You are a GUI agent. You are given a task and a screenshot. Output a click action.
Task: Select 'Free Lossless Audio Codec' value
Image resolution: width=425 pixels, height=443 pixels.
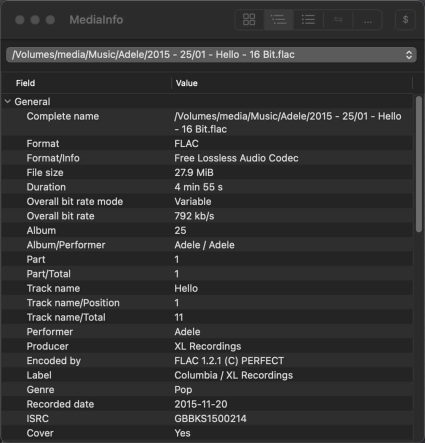(236, 158)
